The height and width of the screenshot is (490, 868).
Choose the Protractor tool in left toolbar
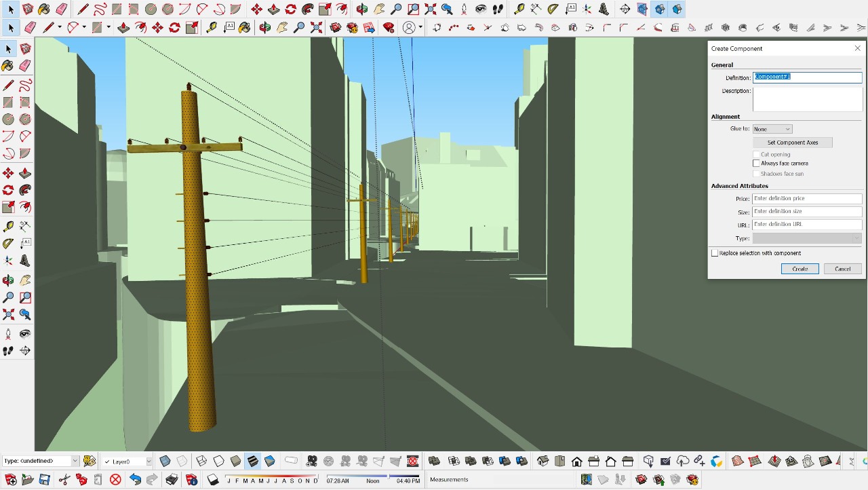pyautogui.click(x=8, y=244)
